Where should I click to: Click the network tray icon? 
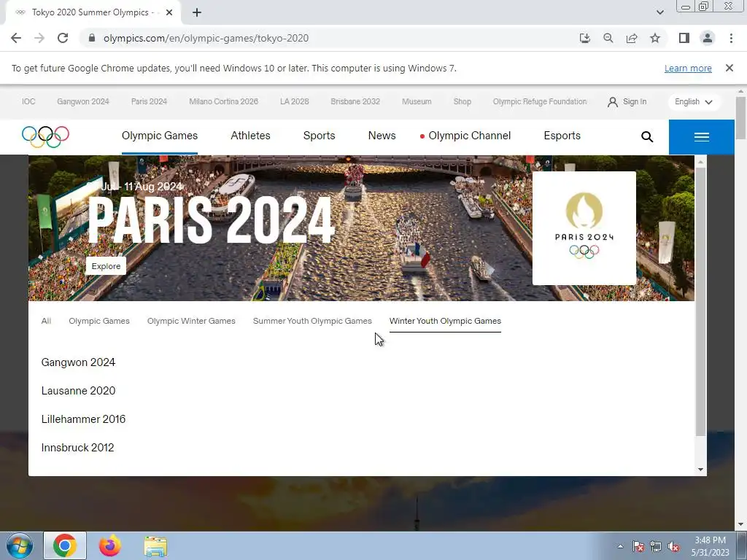point(656,546)
